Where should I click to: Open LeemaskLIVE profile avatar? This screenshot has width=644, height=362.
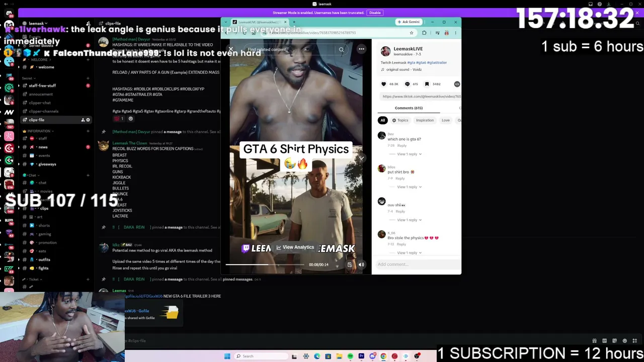(385, 51)
